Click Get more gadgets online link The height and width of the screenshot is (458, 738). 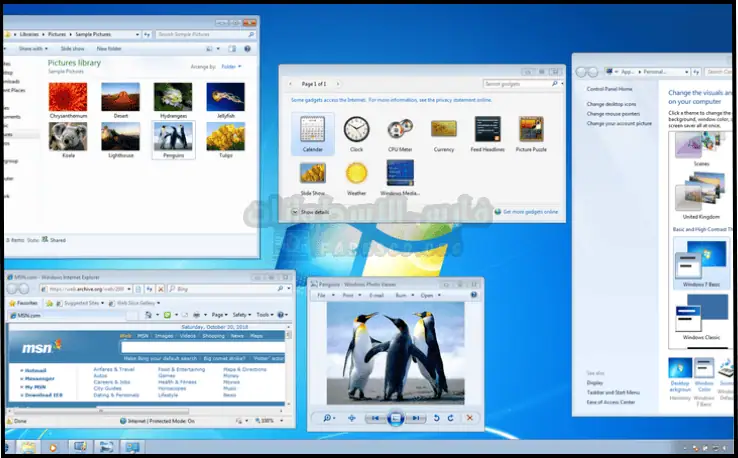coord(530,212)
